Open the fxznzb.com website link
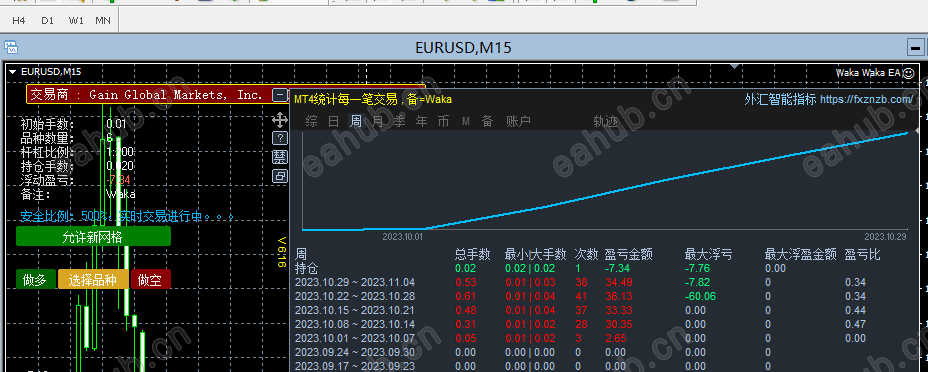This screenshot has width=928, height=372. (x=866, y=99)
